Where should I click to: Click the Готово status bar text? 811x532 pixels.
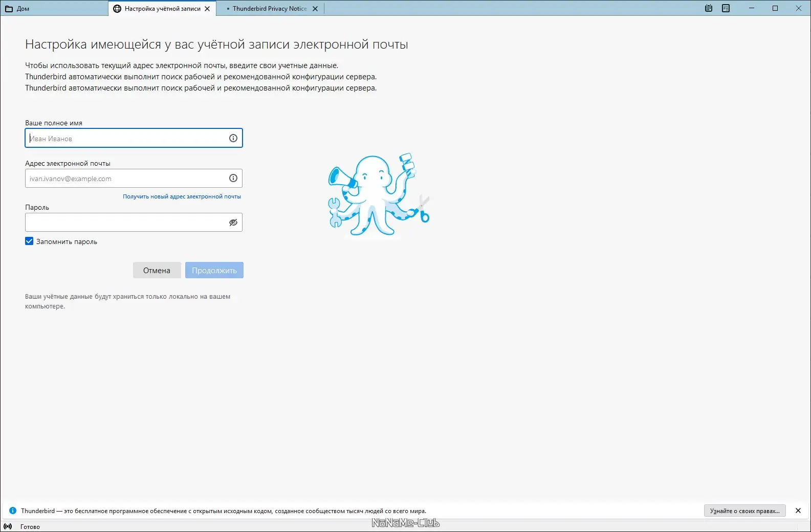(x=30, y=526)
